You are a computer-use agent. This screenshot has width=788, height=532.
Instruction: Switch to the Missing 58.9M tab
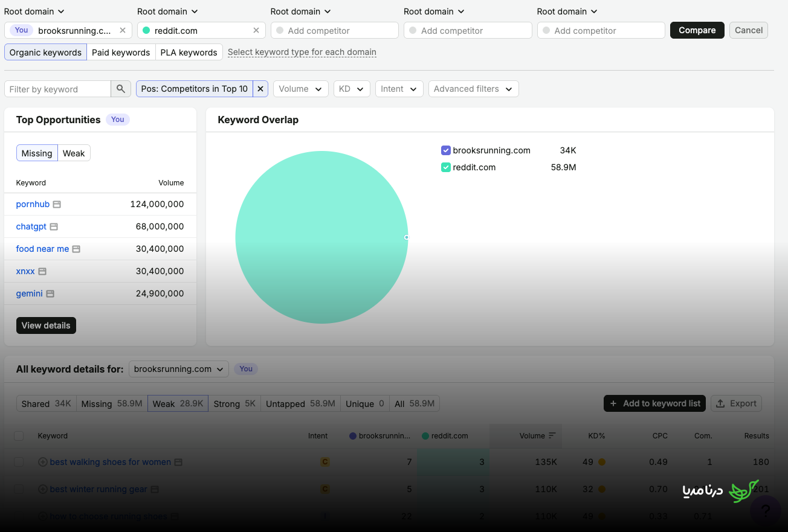click(x=112, y=404)
